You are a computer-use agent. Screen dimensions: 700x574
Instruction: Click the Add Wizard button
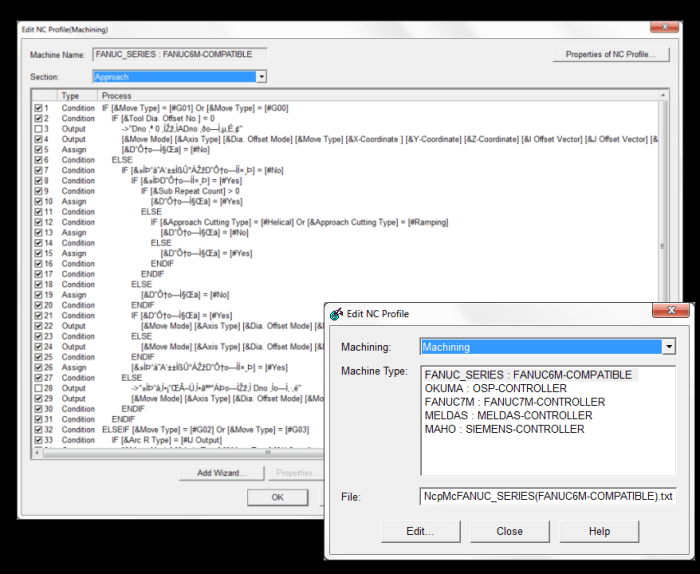tap(221, 473)
